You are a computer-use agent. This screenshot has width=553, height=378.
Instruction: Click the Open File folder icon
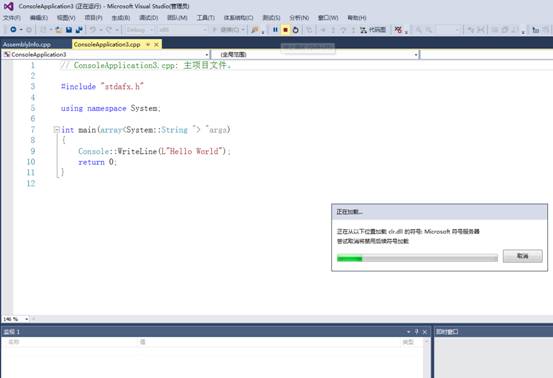(x=59, y=30)
